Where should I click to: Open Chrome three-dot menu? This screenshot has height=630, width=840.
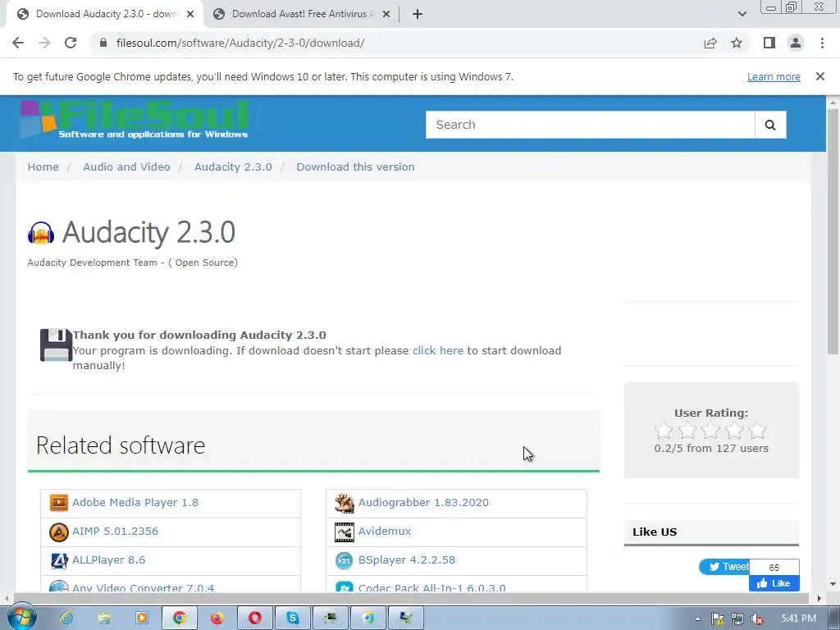[x=822, y=43]
